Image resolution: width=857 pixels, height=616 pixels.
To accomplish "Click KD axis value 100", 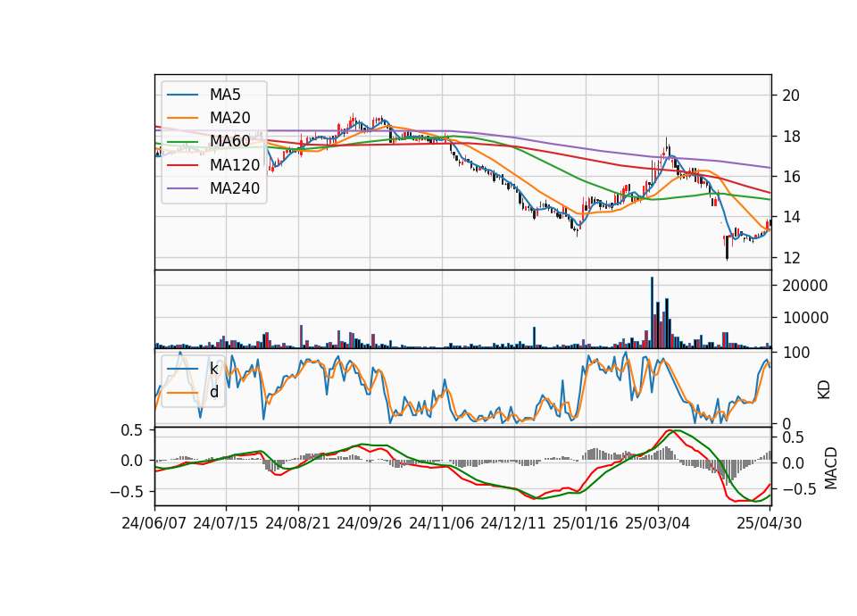I will [796, 354].
